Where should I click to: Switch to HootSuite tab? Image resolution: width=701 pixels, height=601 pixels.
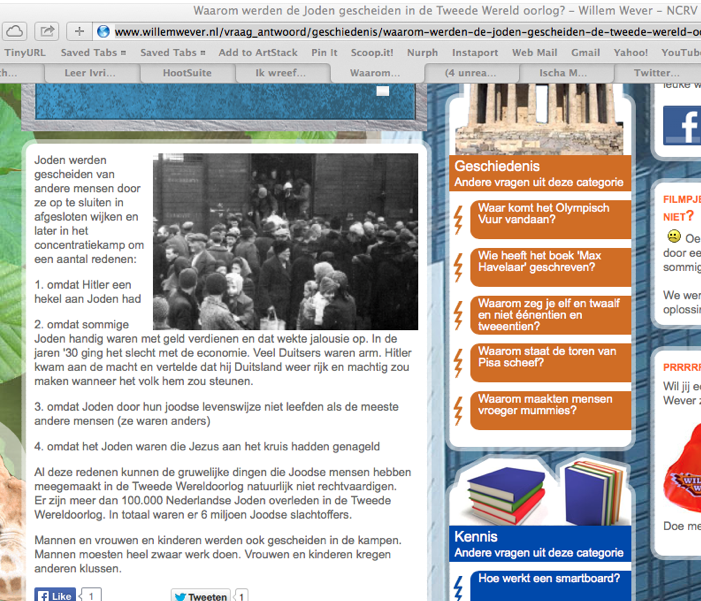[188, 73]
